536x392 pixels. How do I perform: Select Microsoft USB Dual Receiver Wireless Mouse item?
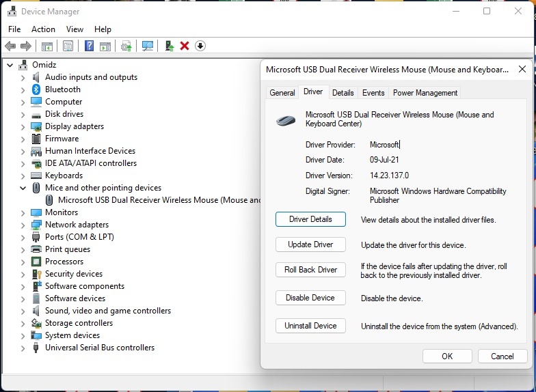(x=152, y=200)
